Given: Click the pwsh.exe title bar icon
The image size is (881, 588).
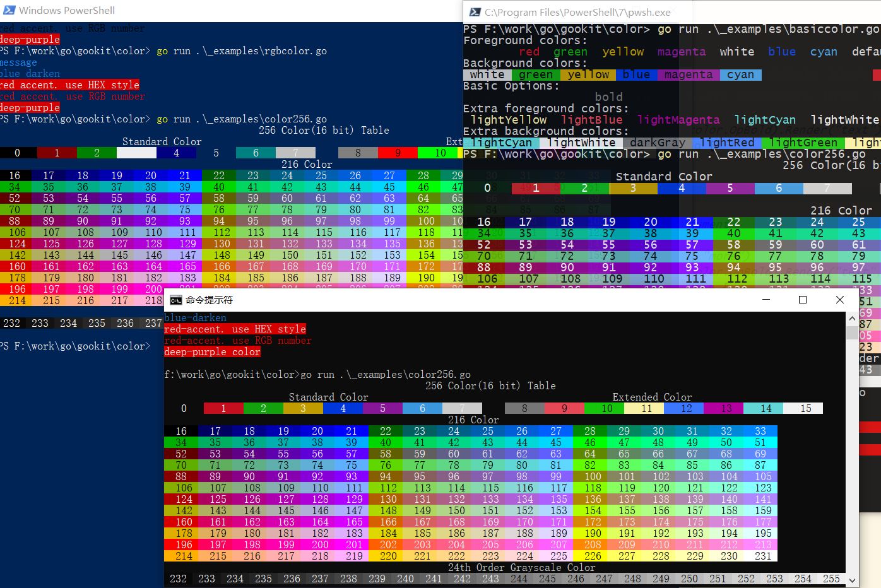Looking at the screenshot, I should (474, 12).
